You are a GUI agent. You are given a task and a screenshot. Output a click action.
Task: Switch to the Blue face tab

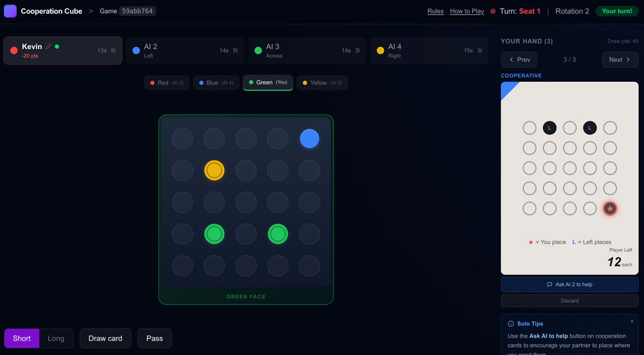[216, 82]
